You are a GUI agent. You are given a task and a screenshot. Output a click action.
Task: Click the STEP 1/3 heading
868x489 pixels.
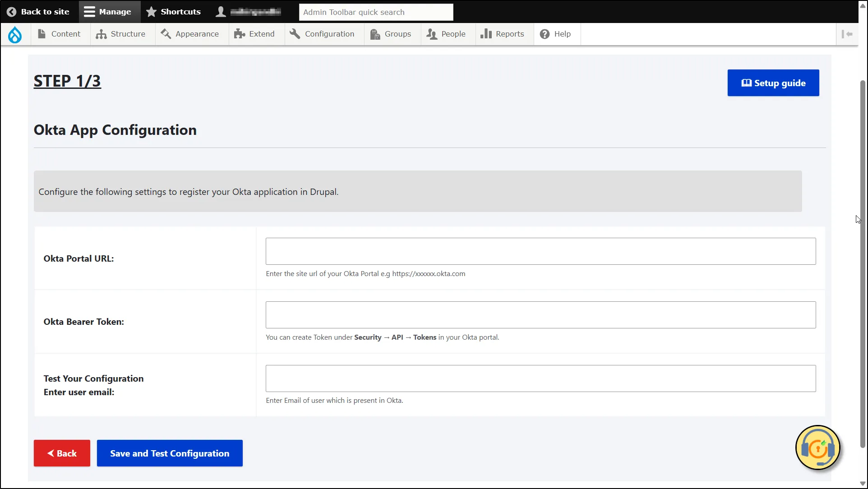point(67,81)
